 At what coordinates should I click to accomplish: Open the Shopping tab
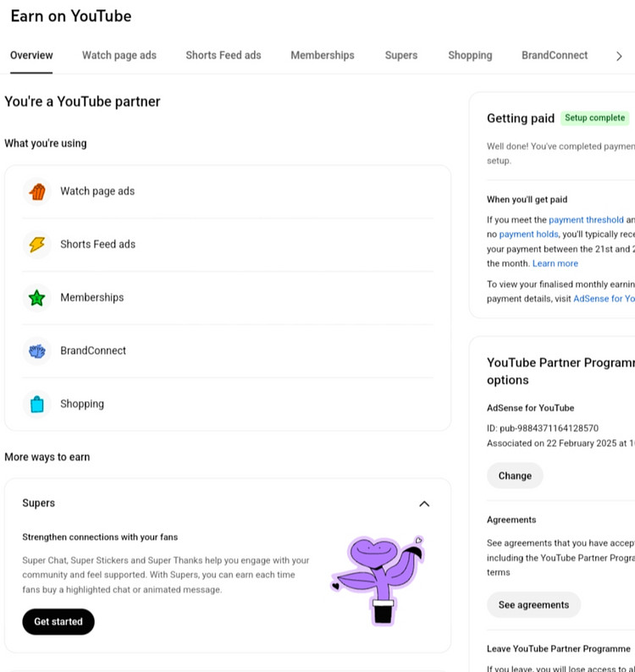470,55
